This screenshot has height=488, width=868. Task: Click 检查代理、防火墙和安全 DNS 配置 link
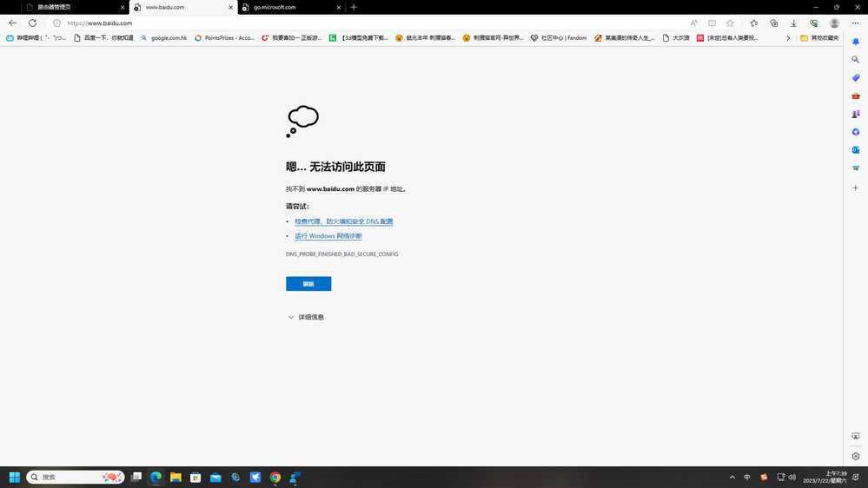(x=344, y=221)
